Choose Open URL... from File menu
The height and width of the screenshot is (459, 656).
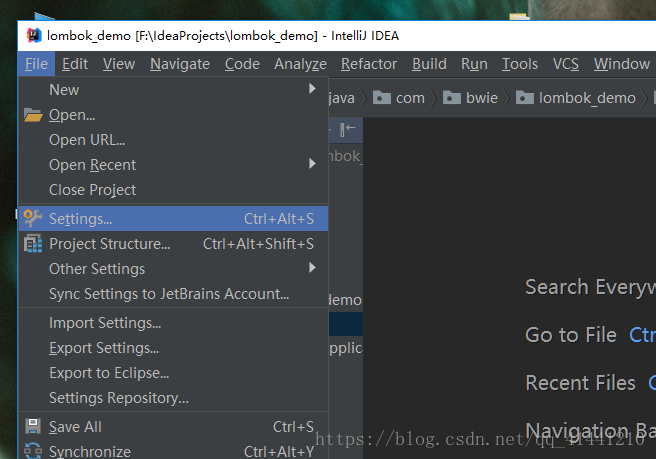point(173,140)
